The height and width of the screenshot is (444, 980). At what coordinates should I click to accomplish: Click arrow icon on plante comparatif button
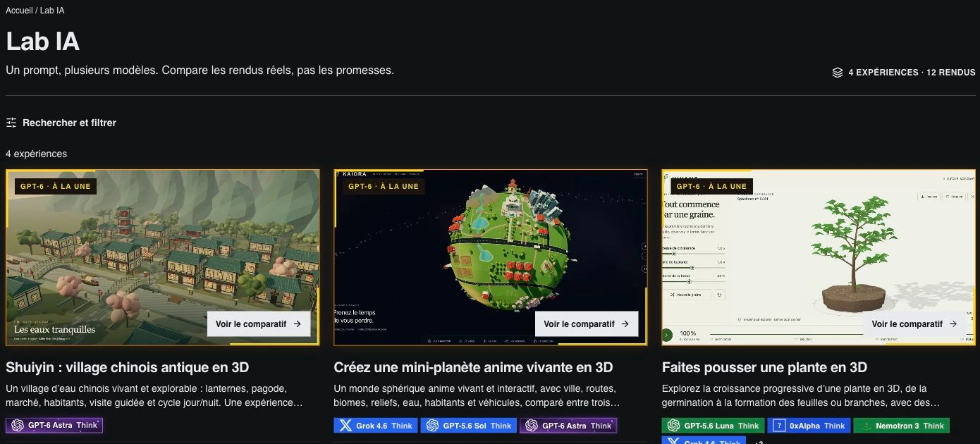[x=953, y=324]
